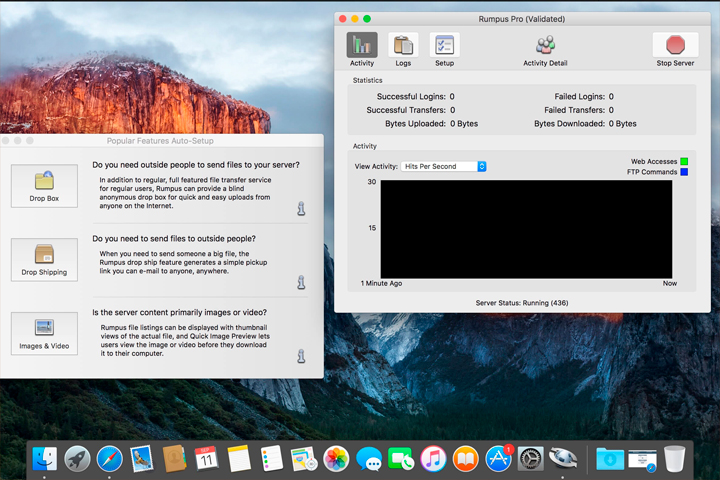The width and height of the screenshot is (720, 480).
Task: Click the blue FTP Commands color swatch
Action: 684,172
